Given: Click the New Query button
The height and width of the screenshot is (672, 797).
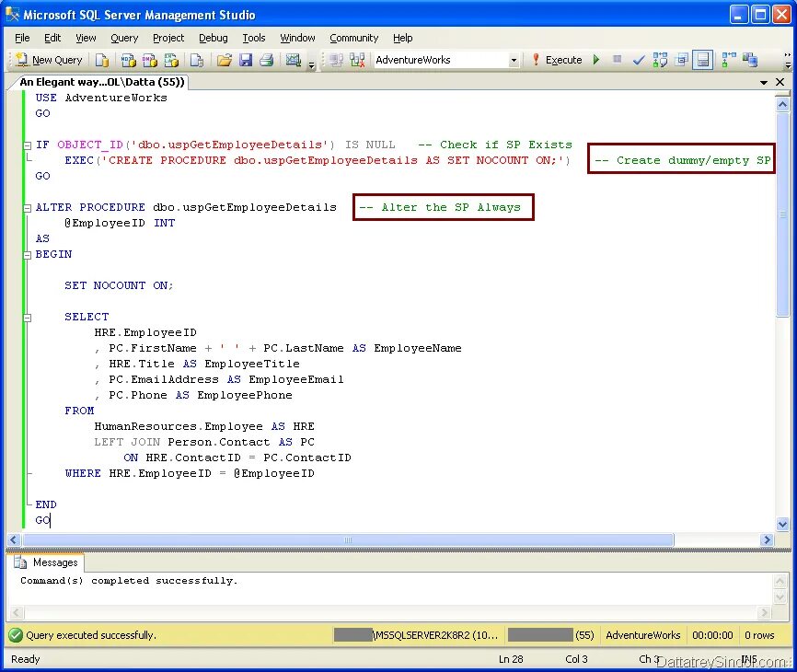Looking at the screenshot, I should coord(48,60).
